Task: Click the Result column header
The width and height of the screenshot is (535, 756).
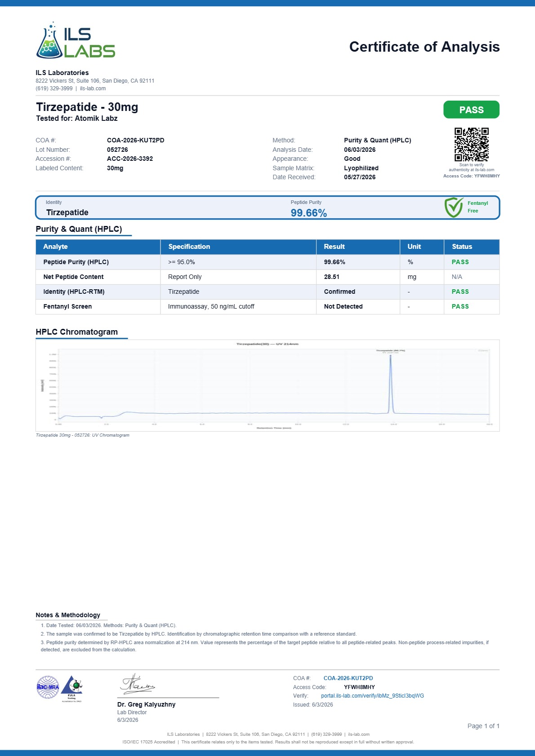Action: click(358, 247)
